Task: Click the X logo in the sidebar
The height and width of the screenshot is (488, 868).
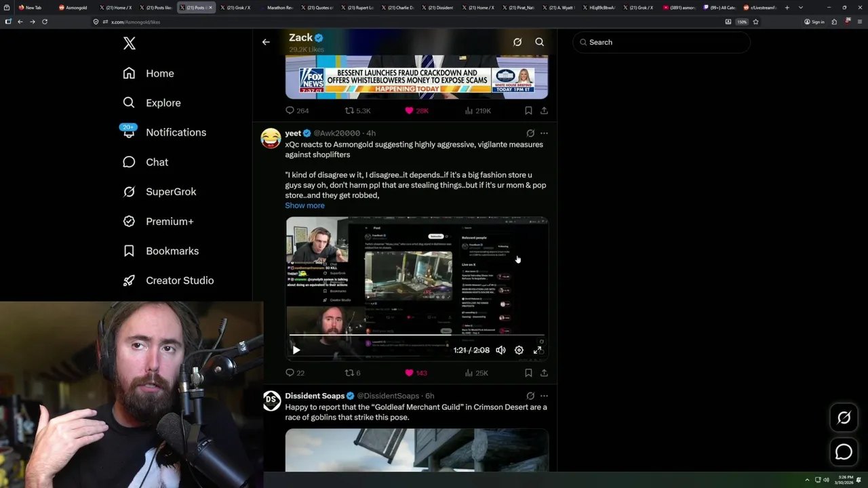Action: click(x=130, y=43)
